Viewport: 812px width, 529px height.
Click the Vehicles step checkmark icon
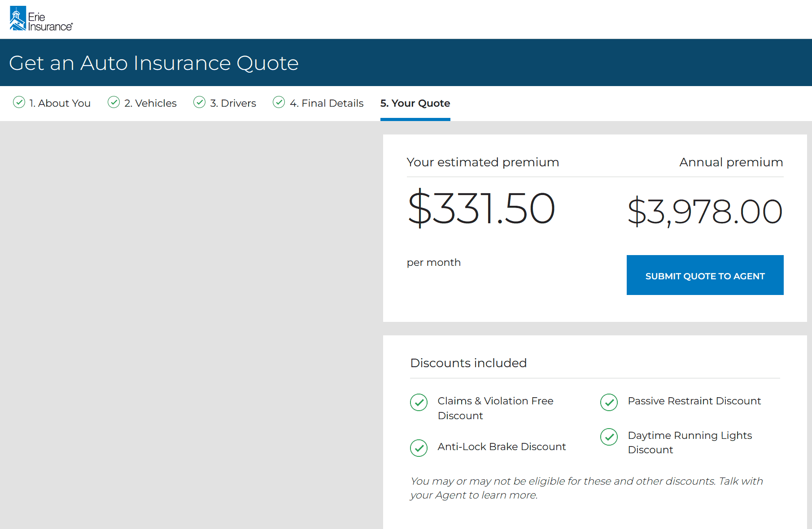[114, 102]
